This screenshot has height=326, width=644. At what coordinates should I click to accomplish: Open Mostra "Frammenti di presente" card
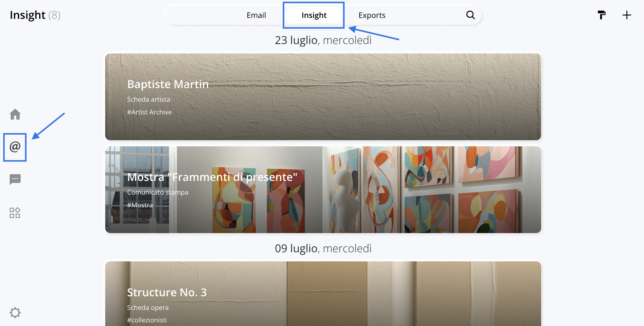point(323,189)
